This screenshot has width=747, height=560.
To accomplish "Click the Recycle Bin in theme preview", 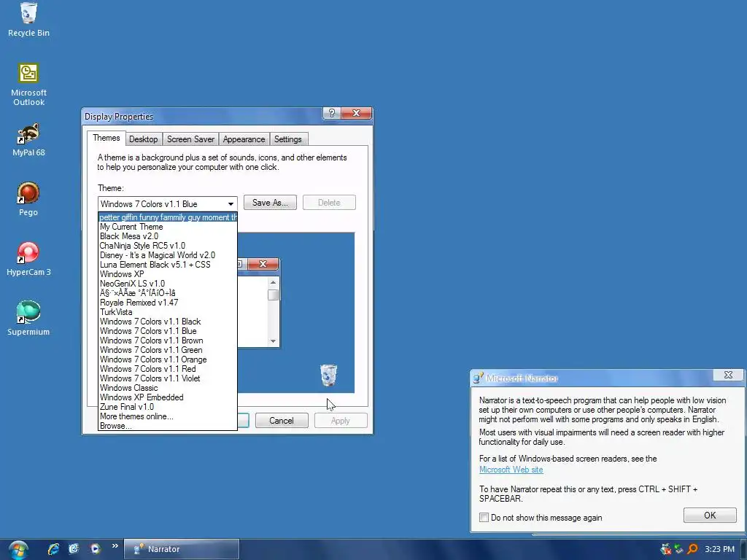I will tap(328, 375).
